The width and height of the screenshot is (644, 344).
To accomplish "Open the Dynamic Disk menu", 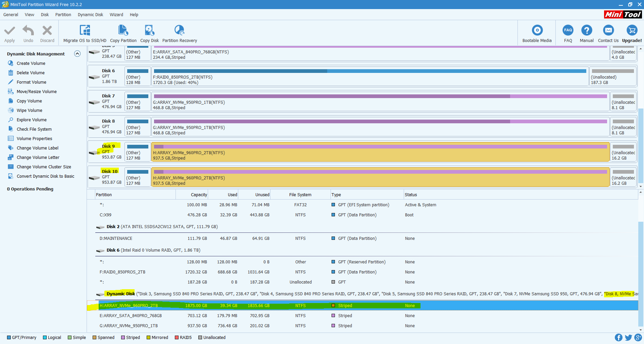I will [90, 15].
